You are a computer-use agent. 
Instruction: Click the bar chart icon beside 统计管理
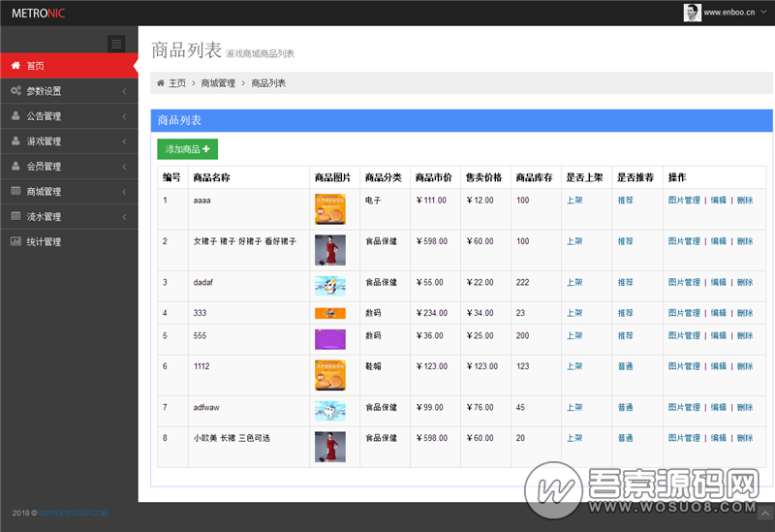click(x=16, y=242)
